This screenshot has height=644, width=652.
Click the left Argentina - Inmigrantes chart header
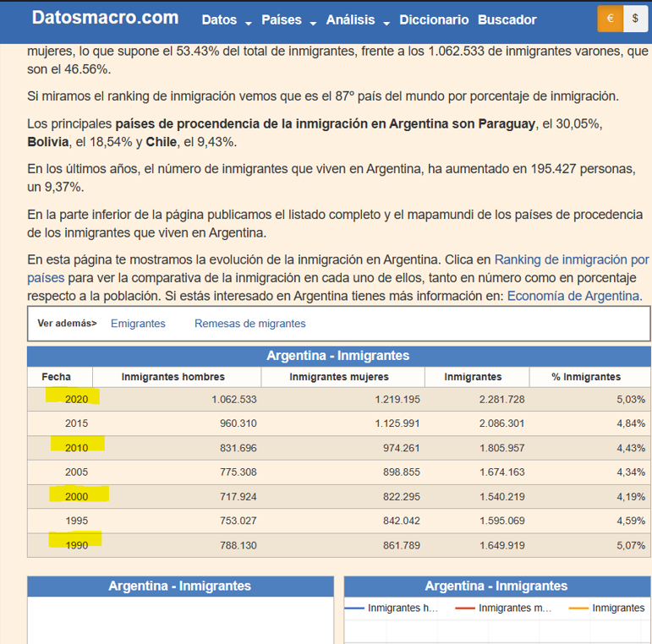[179, 586]
